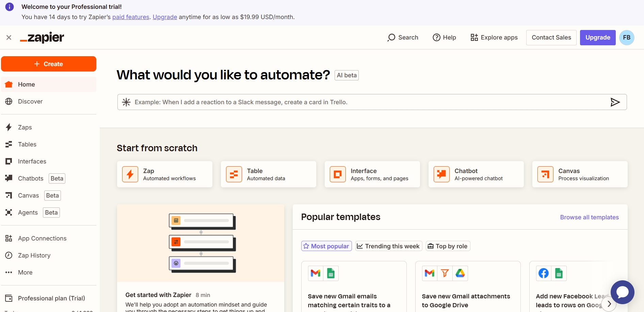Create a Chatbot from scratch card
644x312 pixels.
(x=476, y=174)
